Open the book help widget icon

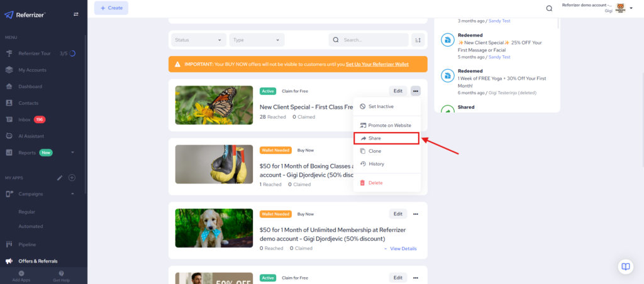pyautogui.click(x=625, y=266)
